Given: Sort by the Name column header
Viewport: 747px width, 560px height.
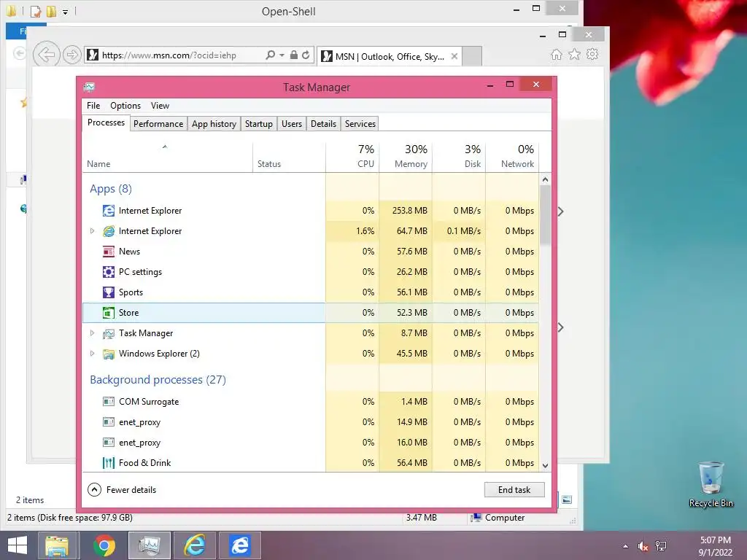Looking at the screenshot, I should coord(167,156).
